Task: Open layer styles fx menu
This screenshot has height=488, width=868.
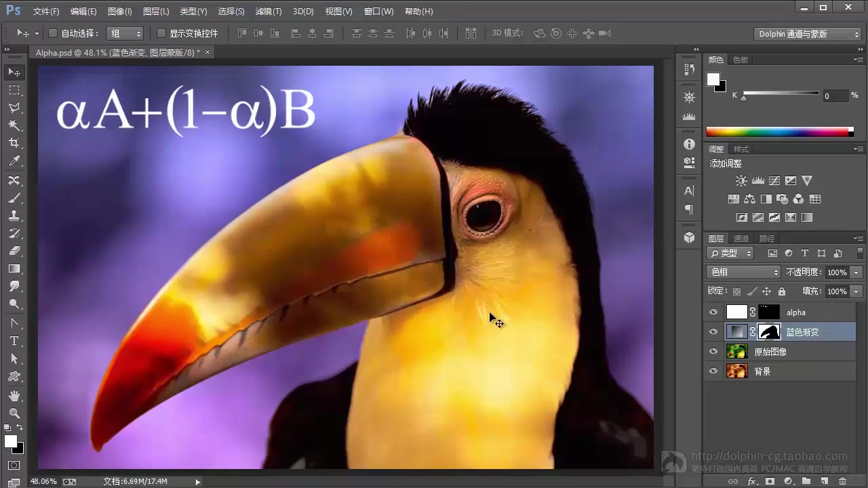Action: click(x=751, y=481)
